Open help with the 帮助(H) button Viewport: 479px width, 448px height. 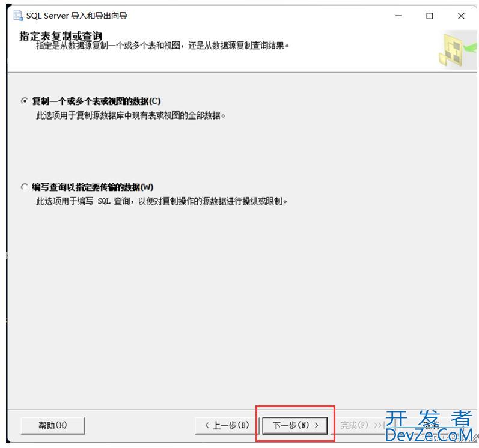click(52, 425)
